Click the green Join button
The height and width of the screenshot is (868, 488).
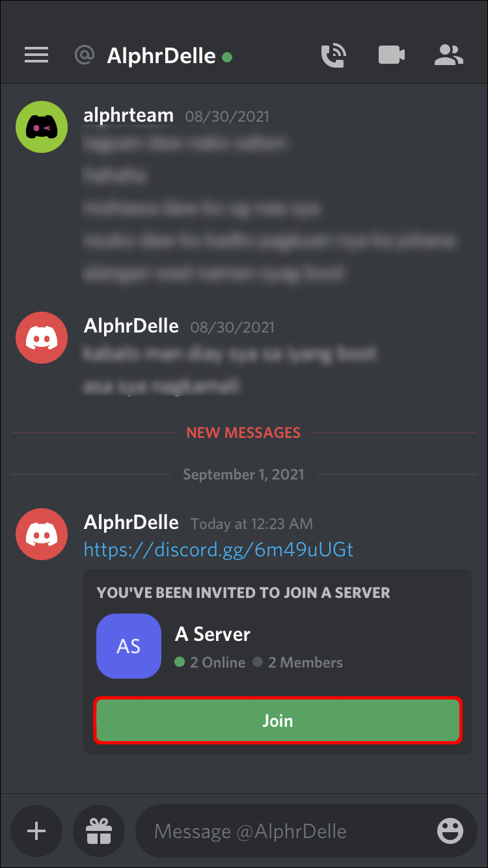[x=278, y=721]
